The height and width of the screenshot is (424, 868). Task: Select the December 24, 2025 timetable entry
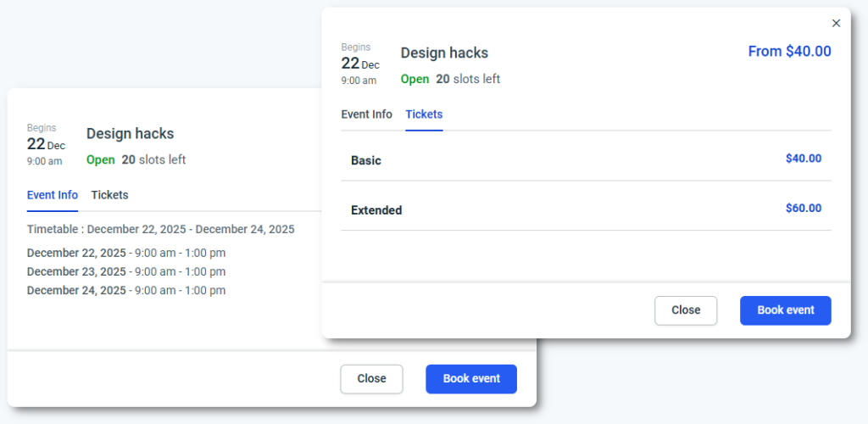coord(125,290)
